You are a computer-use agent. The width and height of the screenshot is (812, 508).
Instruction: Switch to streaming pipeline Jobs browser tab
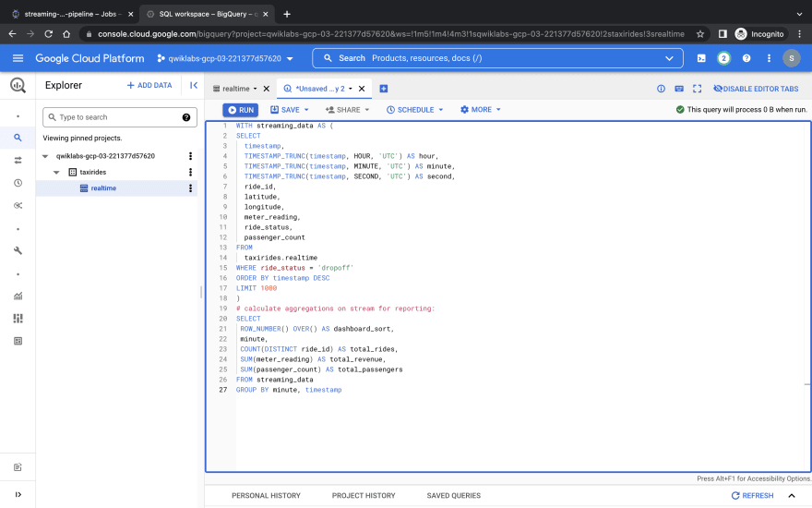click(70, 14)
